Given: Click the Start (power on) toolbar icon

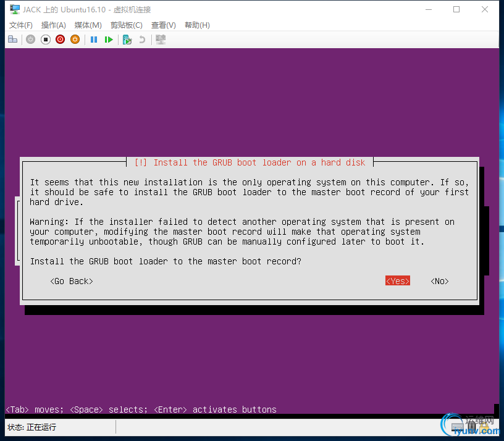Looking at the screenshot, I should tap(30, 40).
